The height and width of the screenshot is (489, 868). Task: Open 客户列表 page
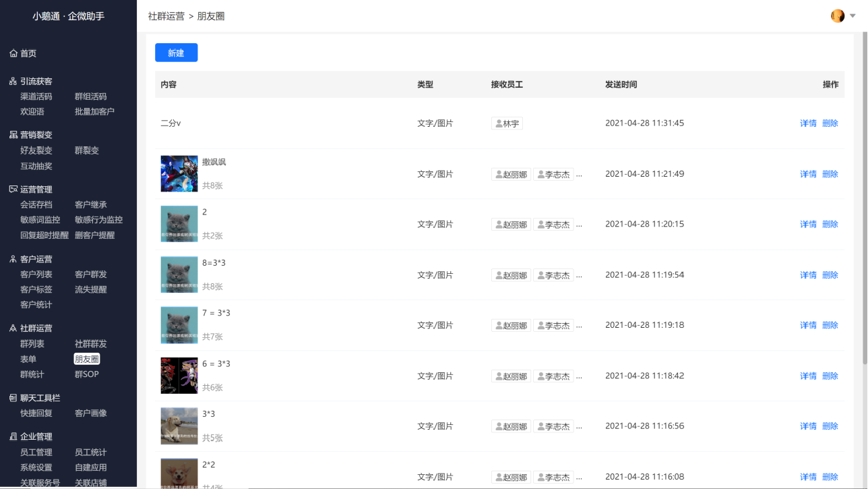36,274
